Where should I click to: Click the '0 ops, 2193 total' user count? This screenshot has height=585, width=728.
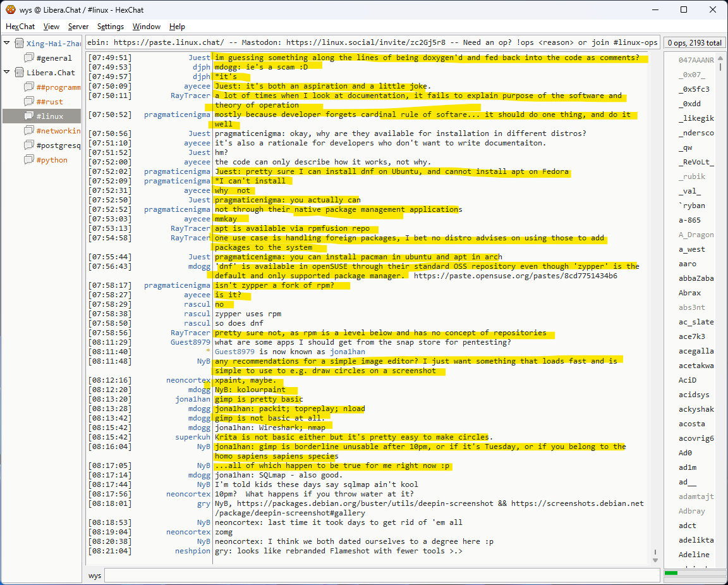coord(694,43)
